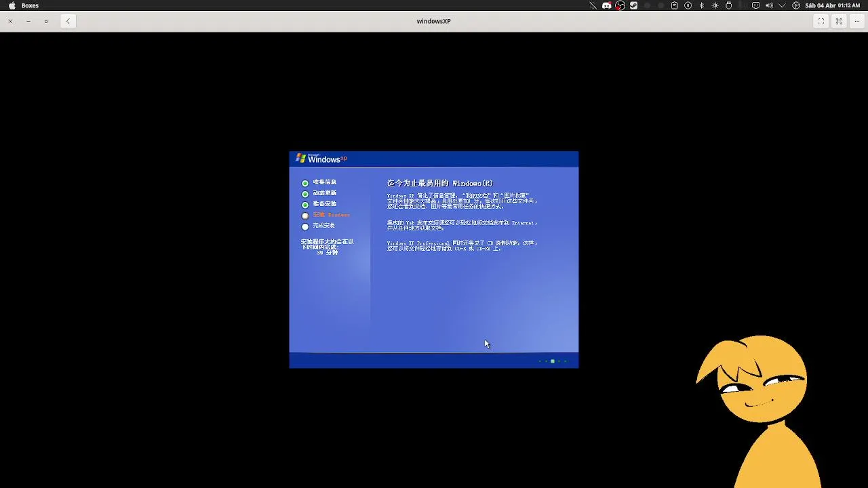Close the windowsXP Boxes window

pos(10,21)
